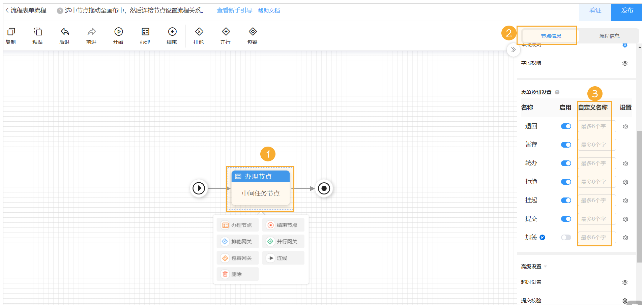Turn off the 提交 toggle

pyautogui.click(x=566, y=219)
